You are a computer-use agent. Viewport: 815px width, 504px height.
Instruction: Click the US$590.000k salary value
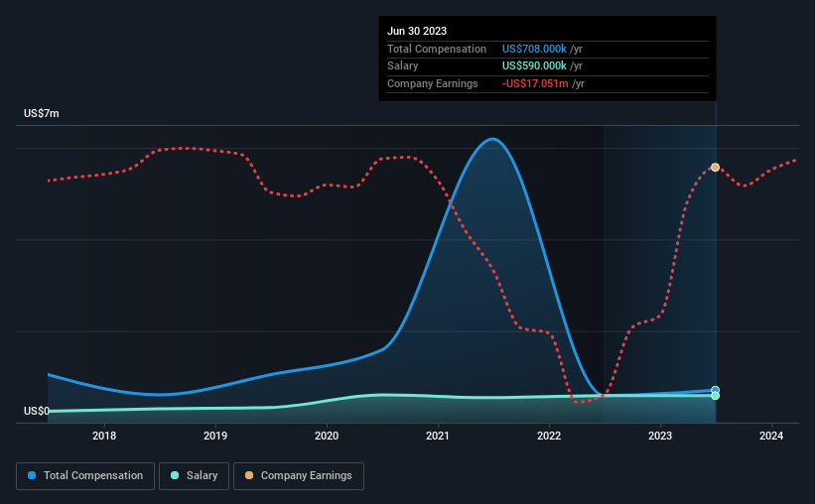pos(534,66)
